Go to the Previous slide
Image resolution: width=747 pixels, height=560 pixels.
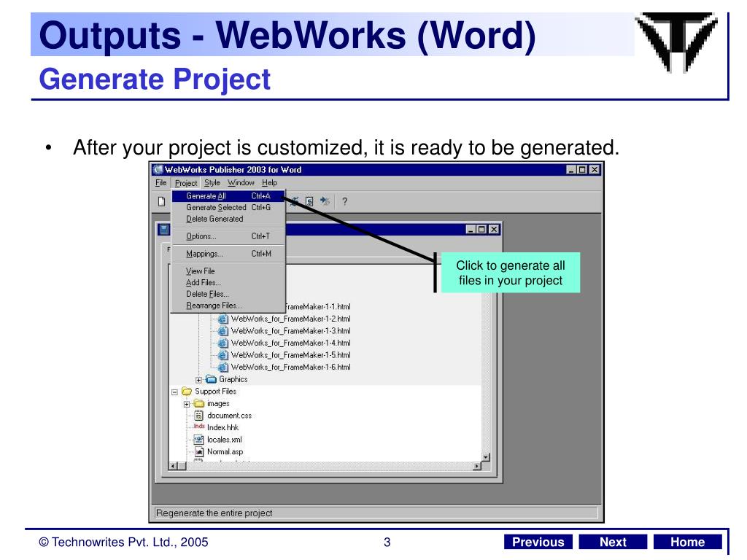[538, 542]
